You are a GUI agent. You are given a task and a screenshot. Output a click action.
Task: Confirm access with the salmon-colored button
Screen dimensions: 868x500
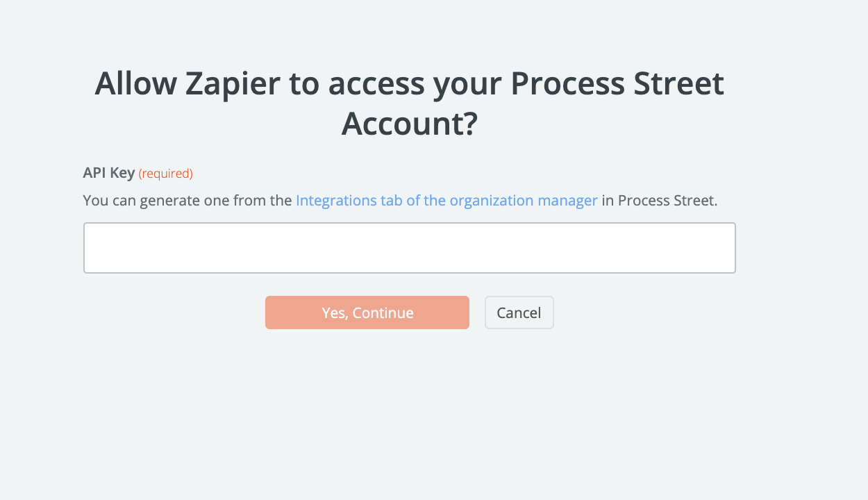point(367,312)
